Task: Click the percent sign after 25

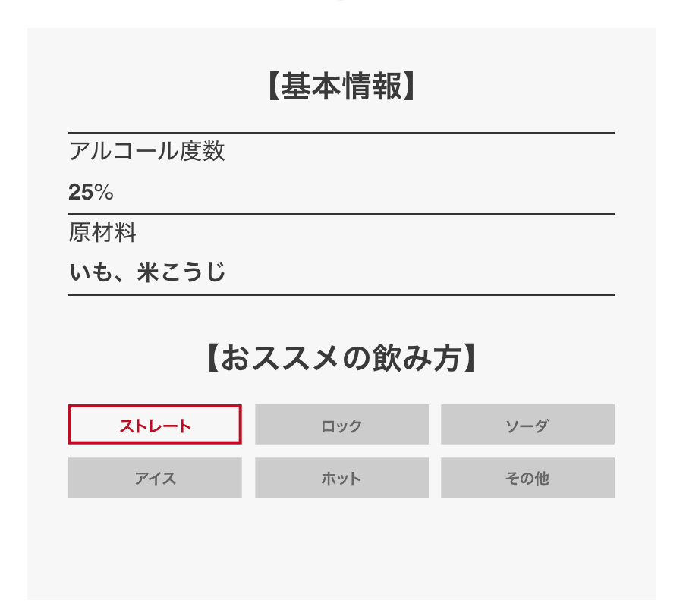Action: [x=104, y=193]
